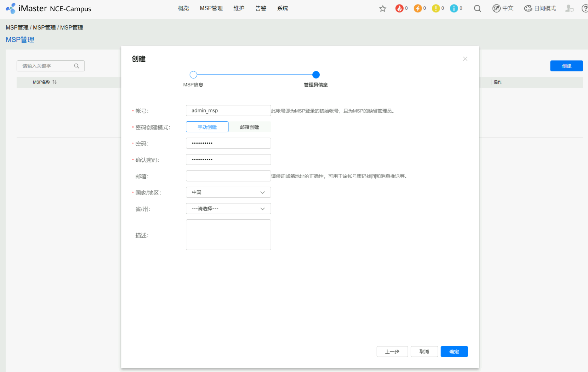This screenshot has height=372, width=588.
Task: Click the search magnifier in header
Action: pos(477,9)
